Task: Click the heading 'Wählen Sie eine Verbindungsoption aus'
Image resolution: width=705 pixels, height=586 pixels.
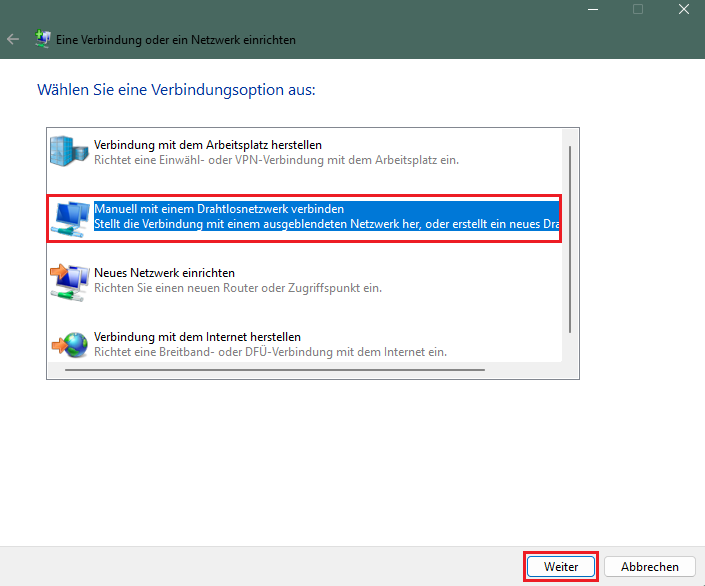Action: coord(176,89)
